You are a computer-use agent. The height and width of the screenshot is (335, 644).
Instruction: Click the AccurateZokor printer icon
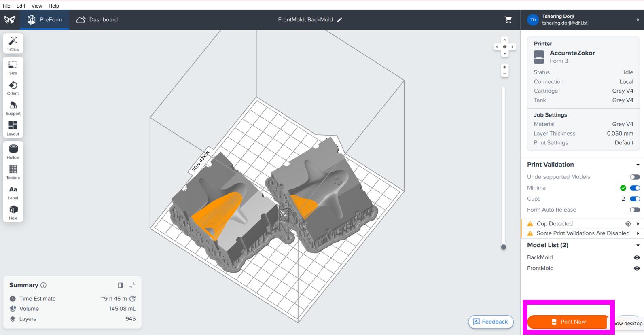[x=539, y=57]
